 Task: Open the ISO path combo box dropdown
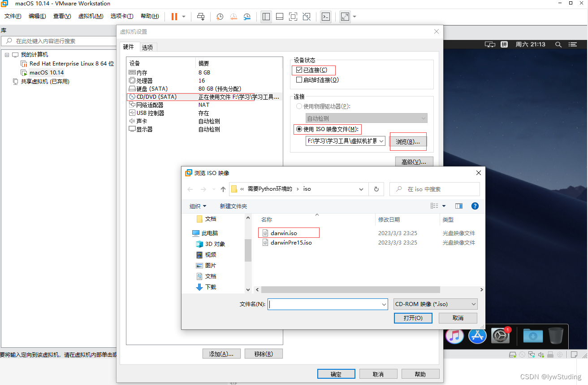(381, 141)
